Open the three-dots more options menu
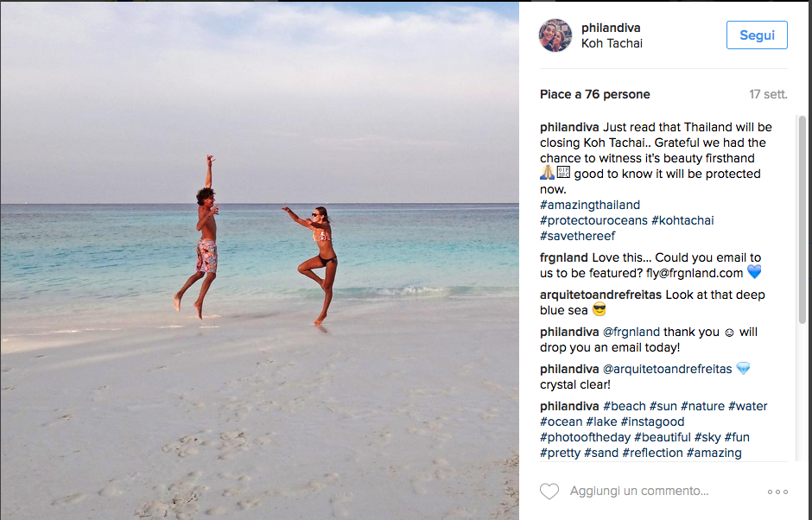Image resolution: width=812 pixels, height=520 pixels. pyautogui.click(x=777, y=491)
